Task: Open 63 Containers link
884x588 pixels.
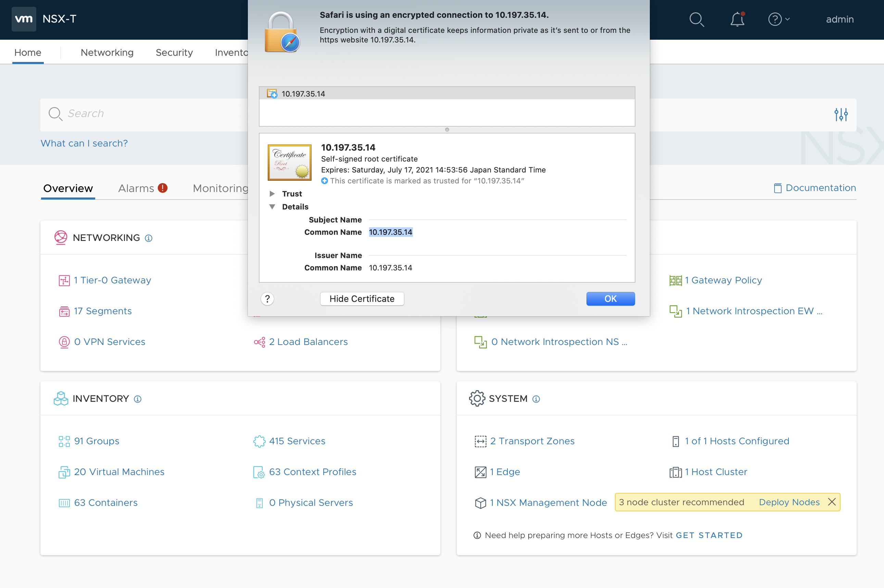Action: point(105,502)
